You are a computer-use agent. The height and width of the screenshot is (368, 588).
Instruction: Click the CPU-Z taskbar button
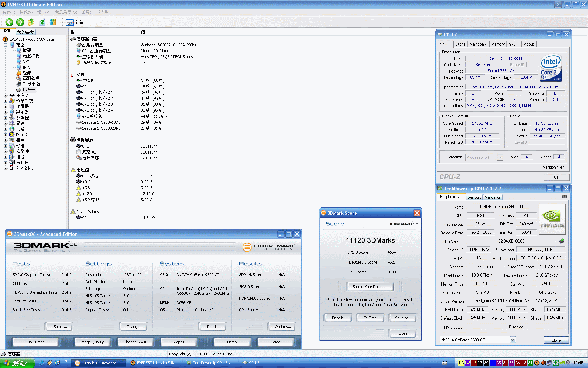pos(266,363)
